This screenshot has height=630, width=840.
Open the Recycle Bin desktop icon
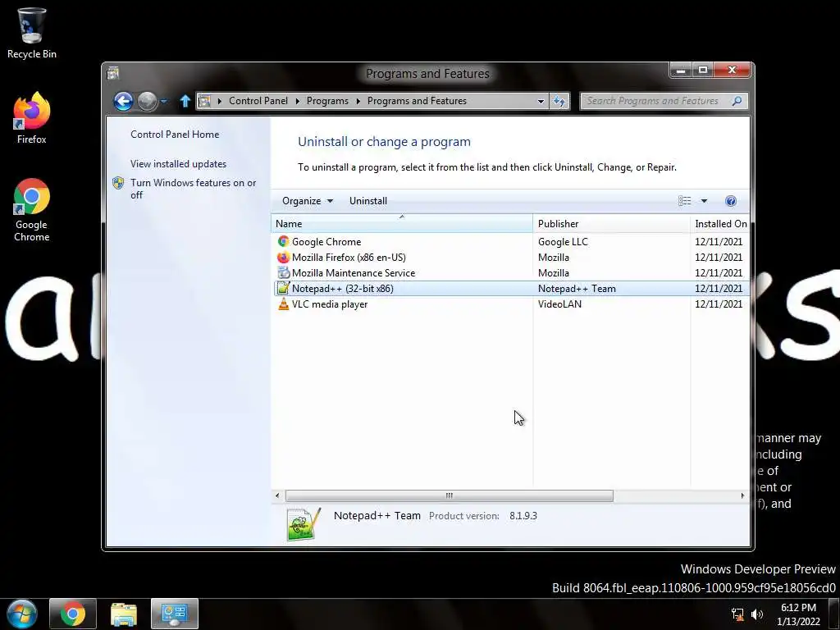point(32,33)
